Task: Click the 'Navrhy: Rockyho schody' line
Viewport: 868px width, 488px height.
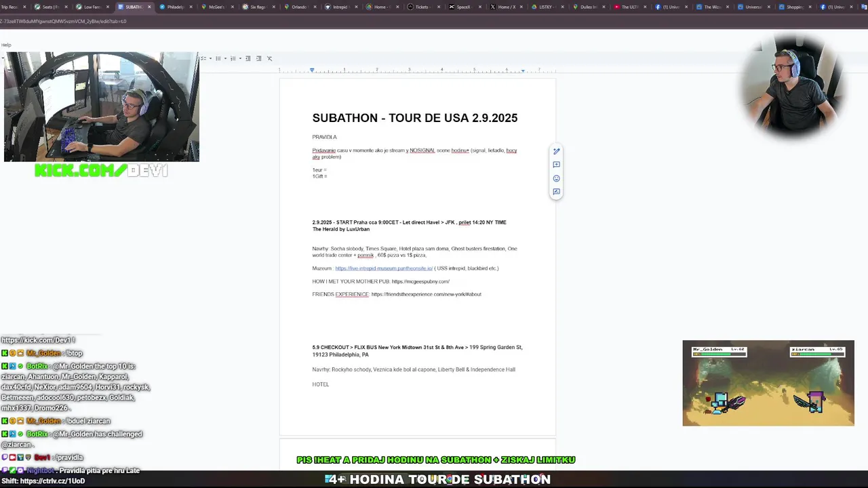Action: click(x=414, y=369)
